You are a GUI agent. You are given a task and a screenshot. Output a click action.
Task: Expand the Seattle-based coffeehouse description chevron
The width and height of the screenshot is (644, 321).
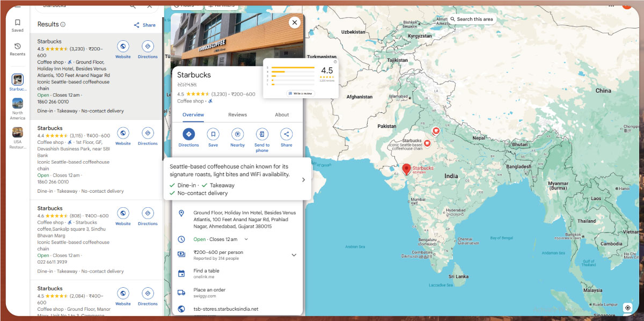(303, 180)
